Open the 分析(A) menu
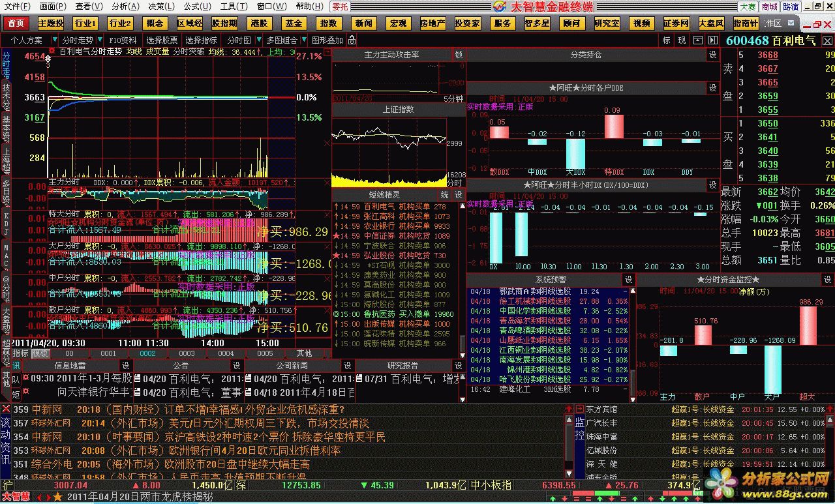835x504 pixels. pos(125,7)
